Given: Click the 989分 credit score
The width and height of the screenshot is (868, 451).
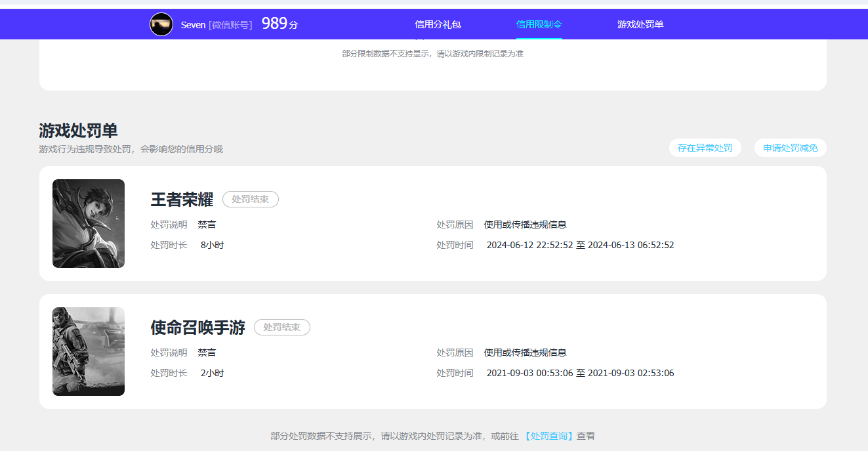Looking at the screenshot, I should [280, 24].
